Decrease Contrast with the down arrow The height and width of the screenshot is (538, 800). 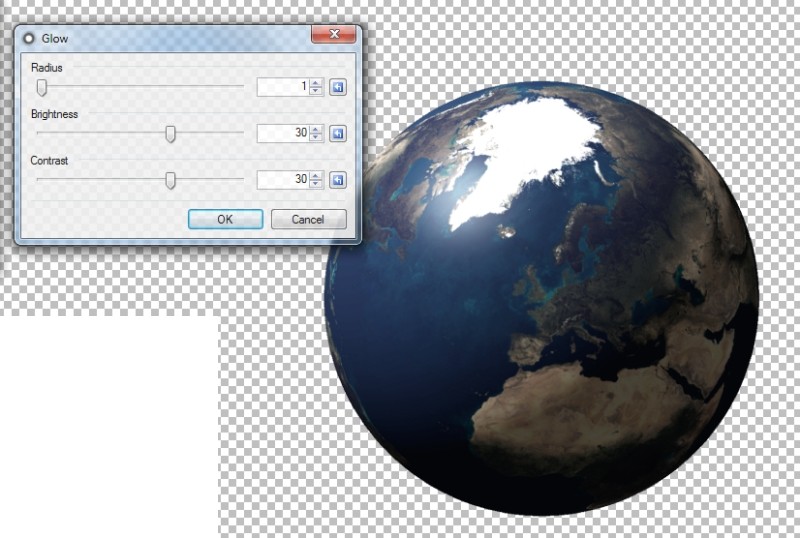click(316, 184)
